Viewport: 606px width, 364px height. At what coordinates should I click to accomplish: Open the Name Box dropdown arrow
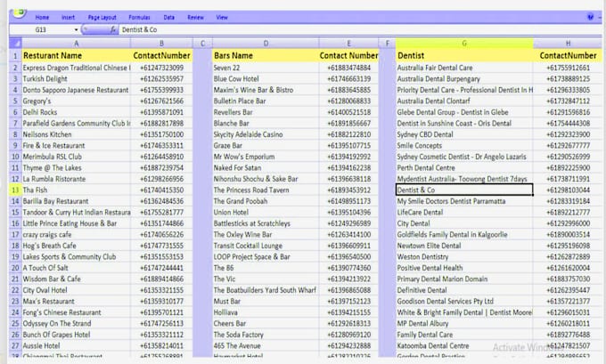(76, 29)
